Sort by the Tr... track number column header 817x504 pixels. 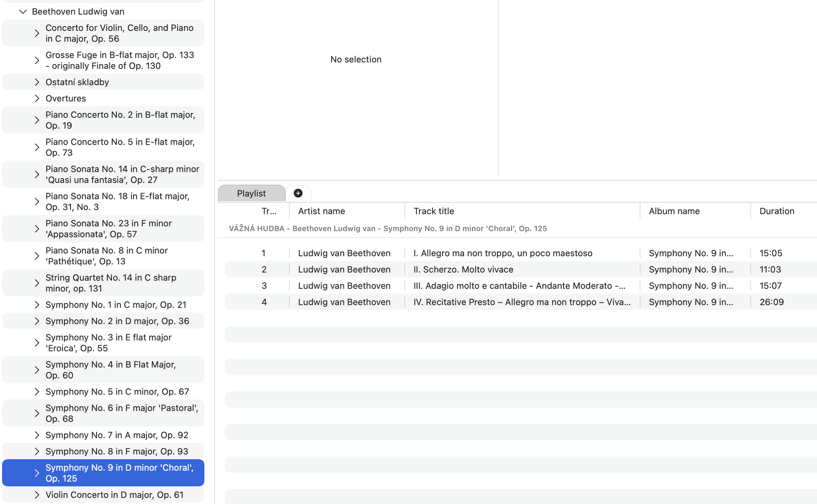(x=269, y=211)
